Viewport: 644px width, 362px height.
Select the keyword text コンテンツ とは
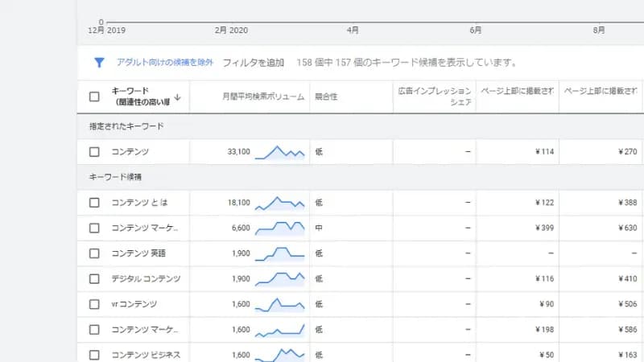coord(139,203)
